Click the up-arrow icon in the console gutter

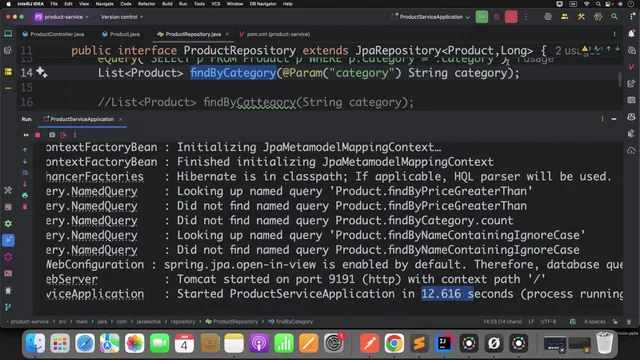click(25, 150)
